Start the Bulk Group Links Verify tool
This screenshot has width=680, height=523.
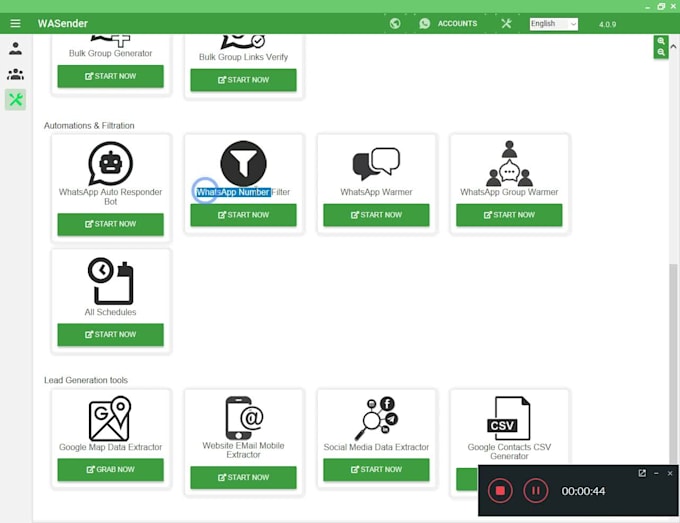click(x=243, y=80)
